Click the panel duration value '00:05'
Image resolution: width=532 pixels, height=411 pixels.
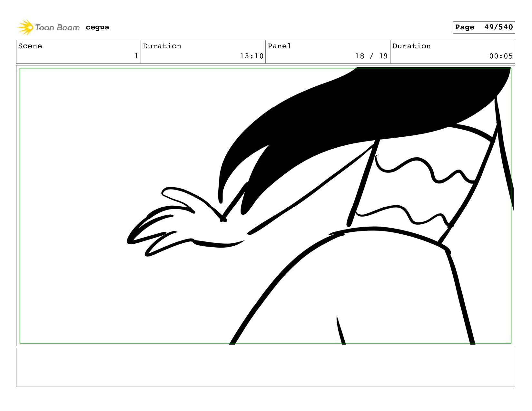[501, 56]
